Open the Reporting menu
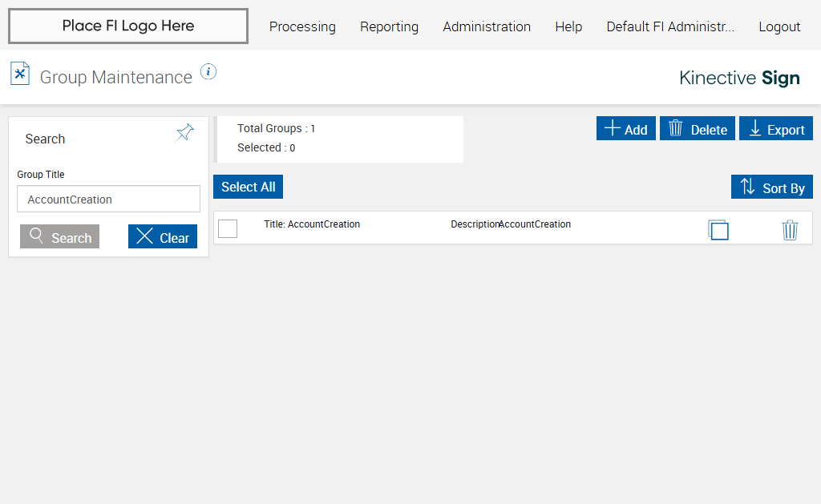This screenshot has height=504, width=821. click(389, 27)
